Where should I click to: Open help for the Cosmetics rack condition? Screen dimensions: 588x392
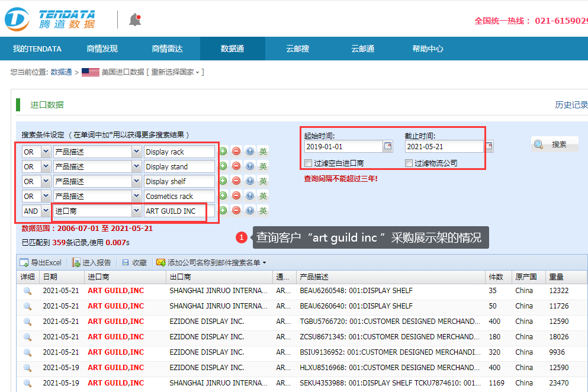pyautogui.click(x=250, y=196)
